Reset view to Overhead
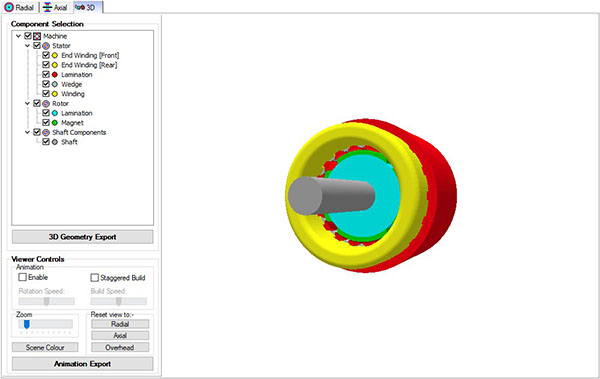The image size is (600, 379). [120, 348]
